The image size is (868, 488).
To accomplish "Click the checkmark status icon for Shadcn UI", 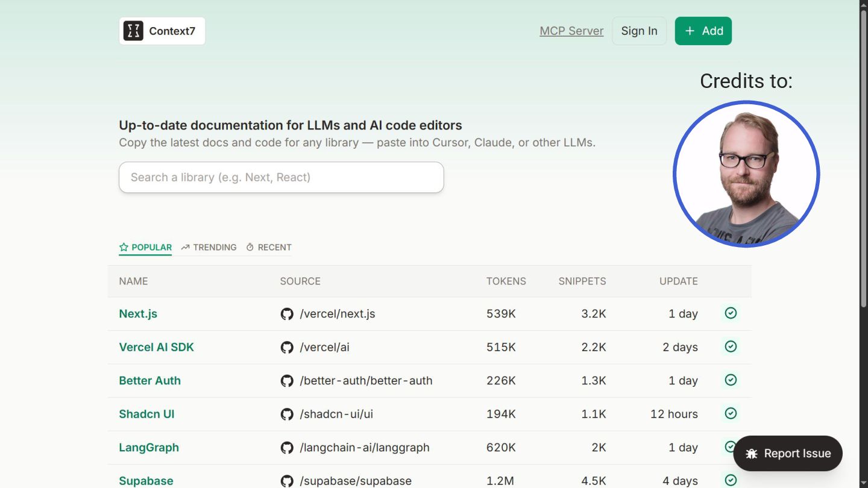I will pyautogui.click(x=731, y=413).
